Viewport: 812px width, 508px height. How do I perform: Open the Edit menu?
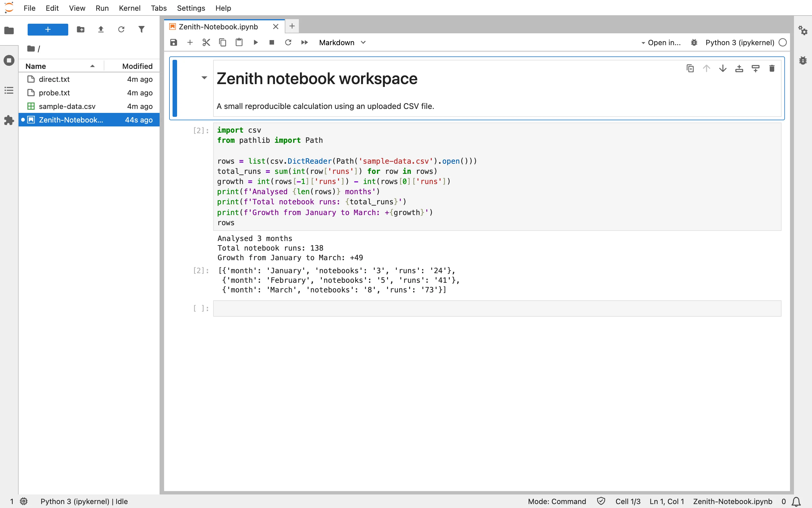point(52,8)
